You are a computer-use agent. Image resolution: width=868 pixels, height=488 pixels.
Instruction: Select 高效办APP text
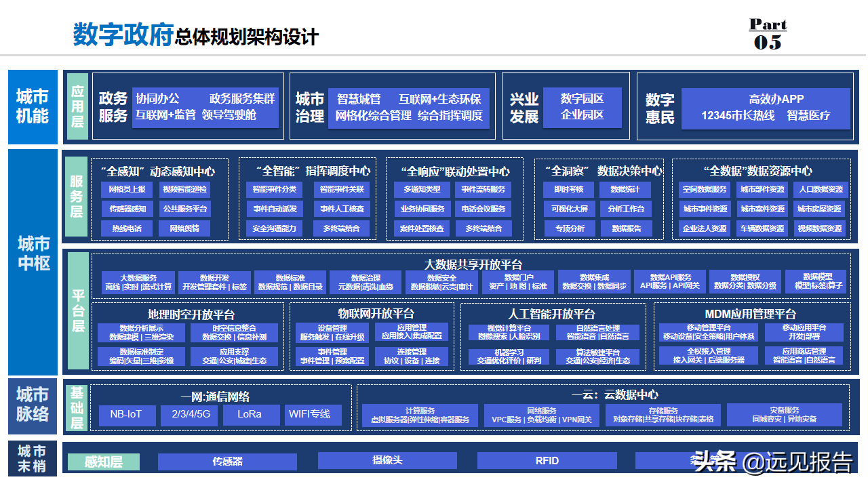point(776,99)
